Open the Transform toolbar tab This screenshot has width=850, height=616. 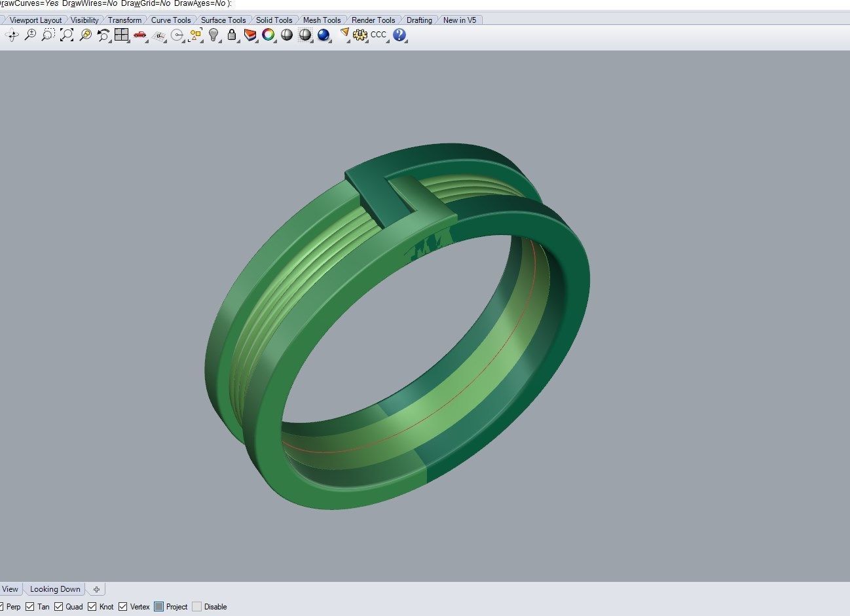click(124, 20)
